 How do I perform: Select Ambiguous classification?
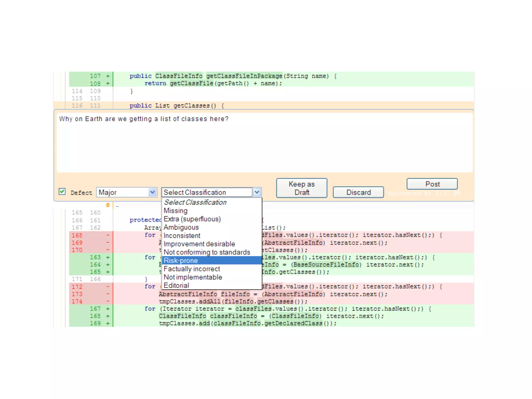(x=181, y=227)
